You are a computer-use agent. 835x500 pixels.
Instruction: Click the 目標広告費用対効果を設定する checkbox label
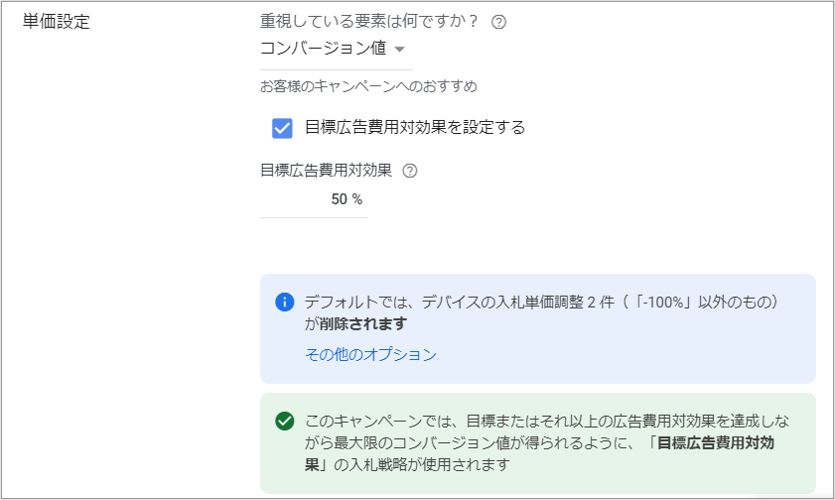pos(415,127)
